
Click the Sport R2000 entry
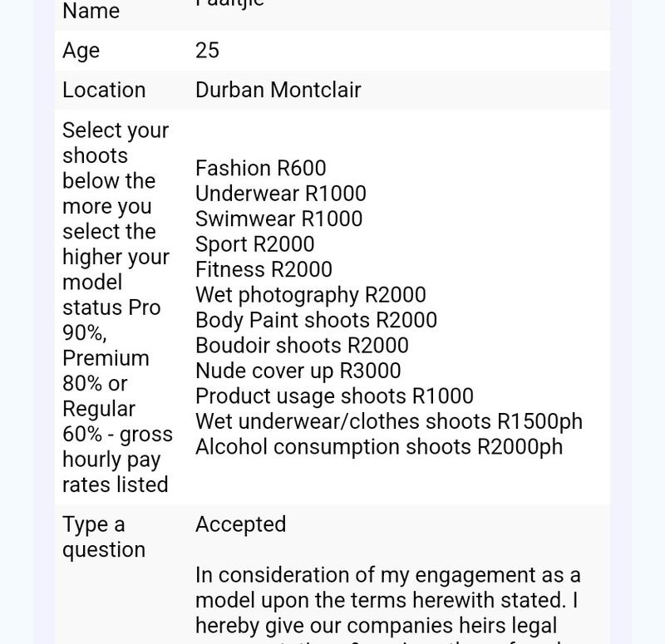click(x=254, y=244)
